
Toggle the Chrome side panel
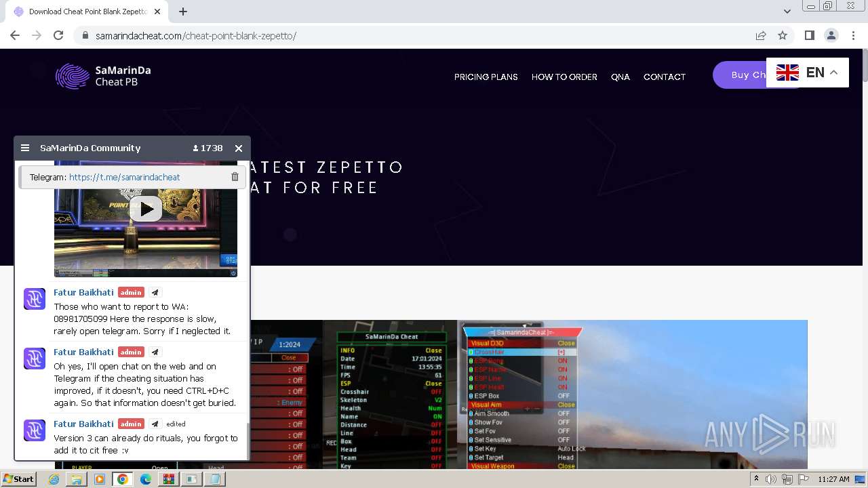809,35
